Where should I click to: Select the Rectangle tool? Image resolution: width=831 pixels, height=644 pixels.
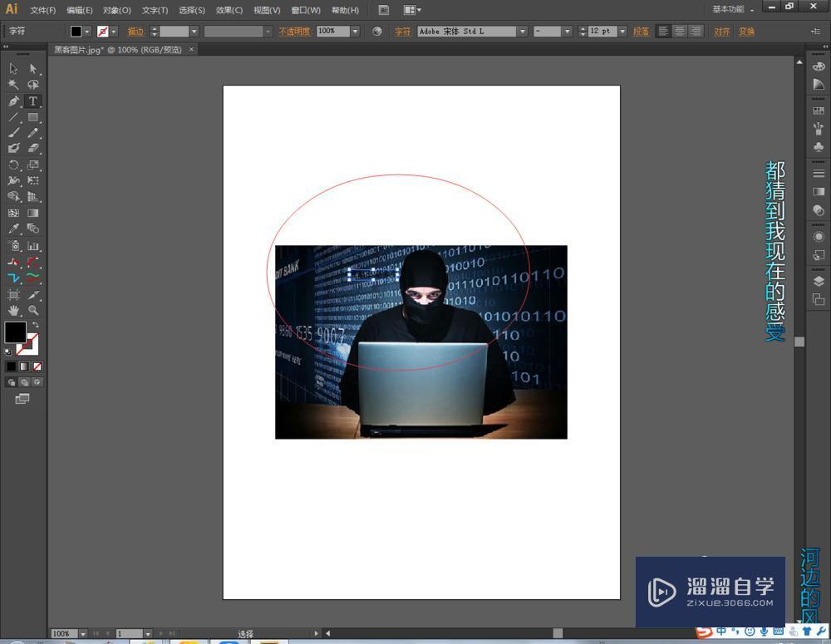tap(33, 117)
